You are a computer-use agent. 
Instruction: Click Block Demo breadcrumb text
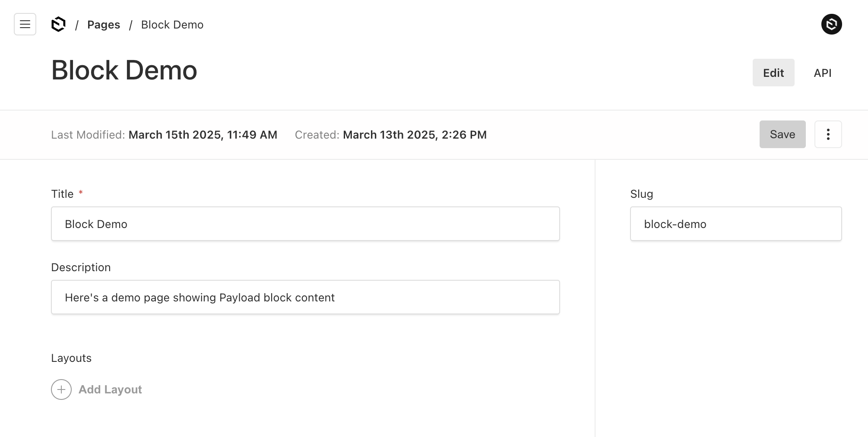(x=172, y=25)
